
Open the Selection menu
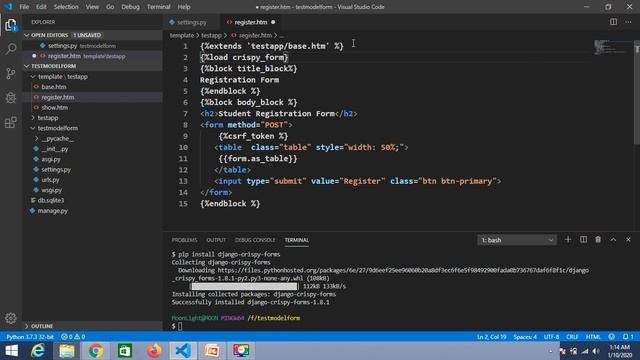(x=66, y=7)
